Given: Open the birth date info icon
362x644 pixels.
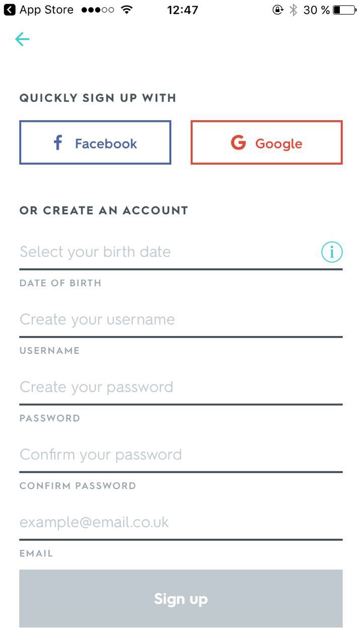Looking at the screenshot, I should [332, 252].
